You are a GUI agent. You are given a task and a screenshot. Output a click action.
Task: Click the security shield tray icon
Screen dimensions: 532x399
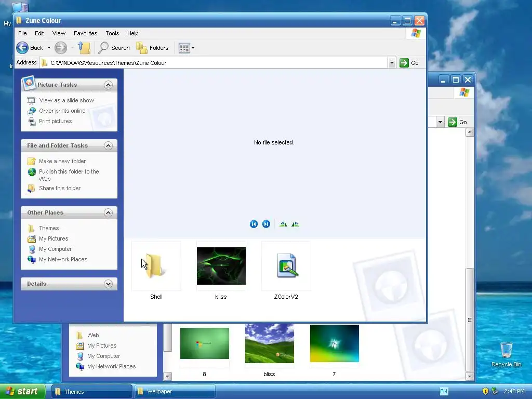click(485, 391)
